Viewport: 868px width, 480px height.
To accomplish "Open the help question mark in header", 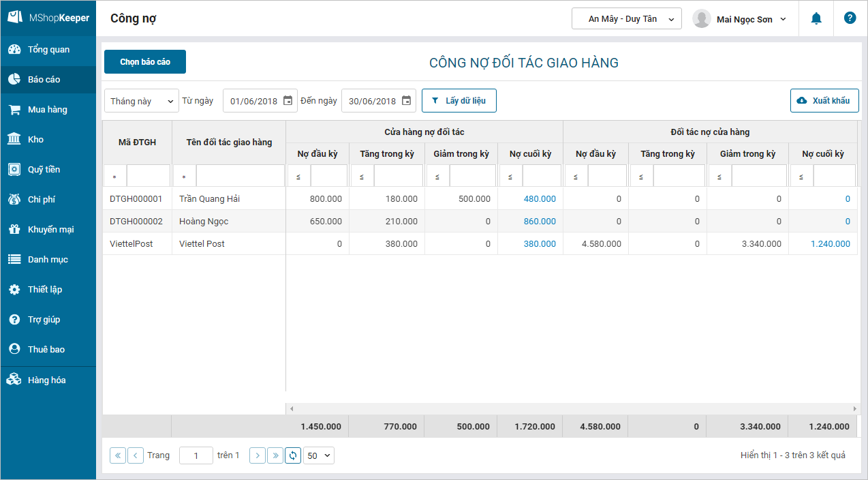I will tap(850, 18).
